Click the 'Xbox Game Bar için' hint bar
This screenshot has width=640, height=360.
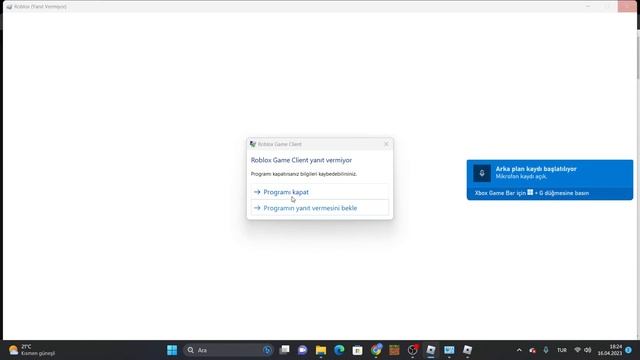550,193
